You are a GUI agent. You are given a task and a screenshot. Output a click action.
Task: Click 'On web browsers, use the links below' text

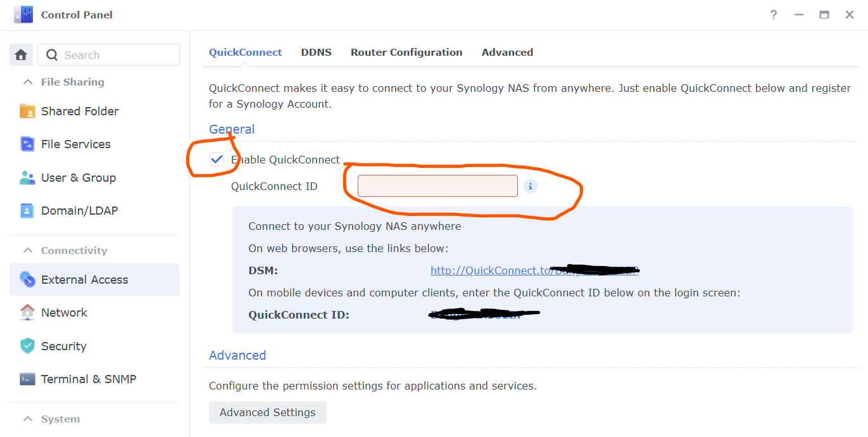(348, 248)
